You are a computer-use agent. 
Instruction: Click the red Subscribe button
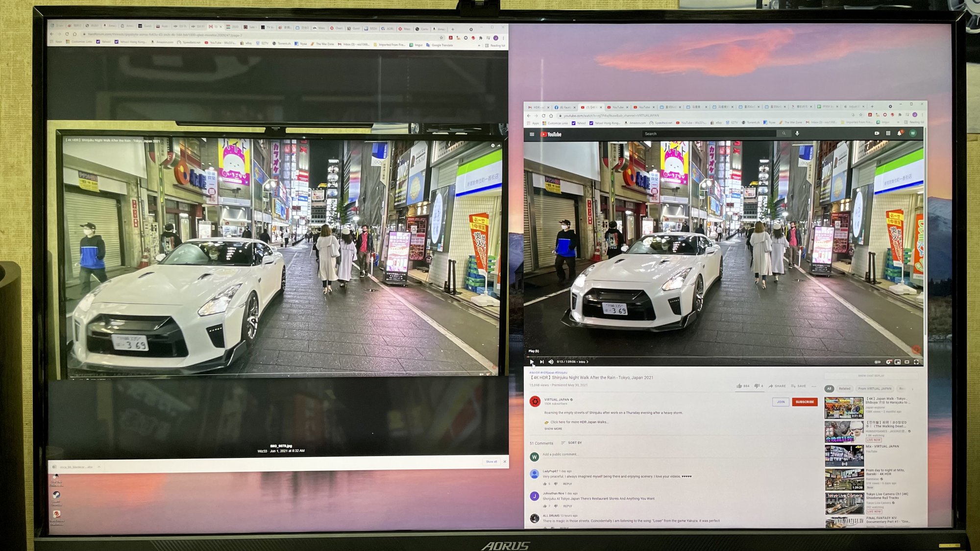point(805,402)
